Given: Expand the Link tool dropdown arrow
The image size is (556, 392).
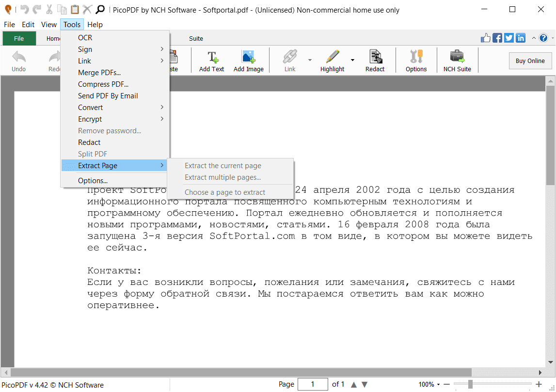Looking at the screenshot, I should click(310, 60).
